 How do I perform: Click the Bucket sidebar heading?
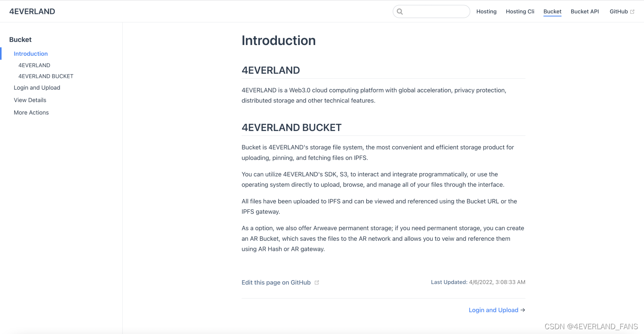[x=20, y=39]
